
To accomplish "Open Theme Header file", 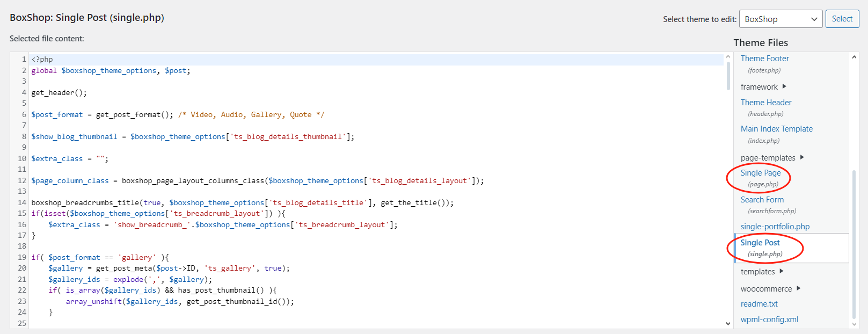I will click(x=766, y=103).
